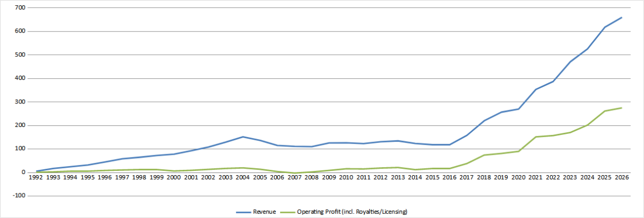Image resolution: width=644 pixels, height=218 pixels.
Task: Click the 2023 x-axis label
Action: tap(569, 178)
